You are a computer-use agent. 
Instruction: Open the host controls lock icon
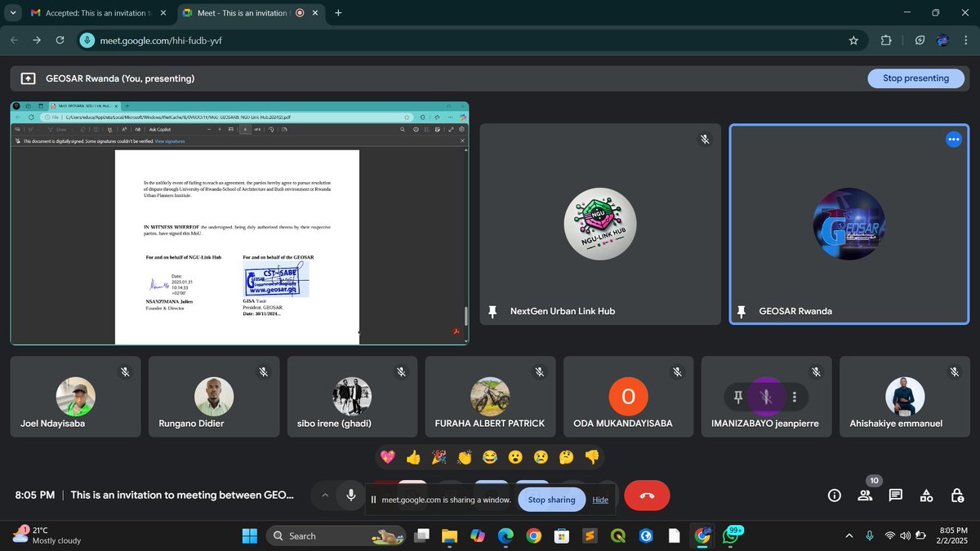coord(957,495)
